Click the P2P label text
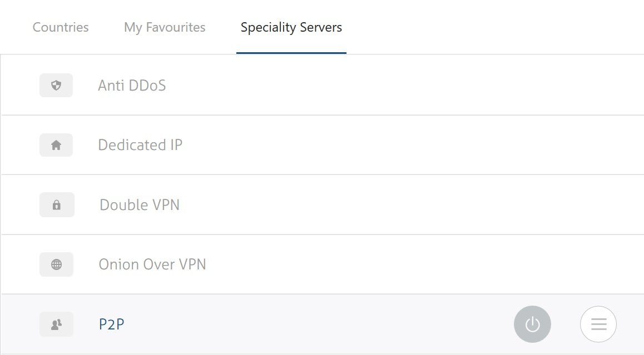644x355 pixels. coord(111,324)
